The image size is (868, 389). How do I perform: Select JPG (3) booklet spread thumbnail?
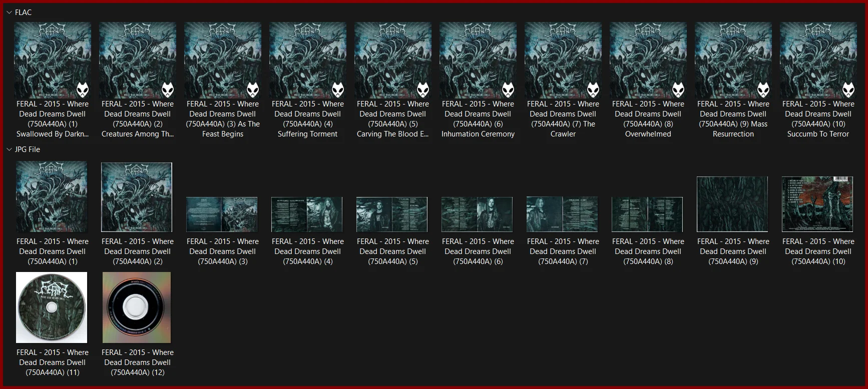[x=222, y=214]
